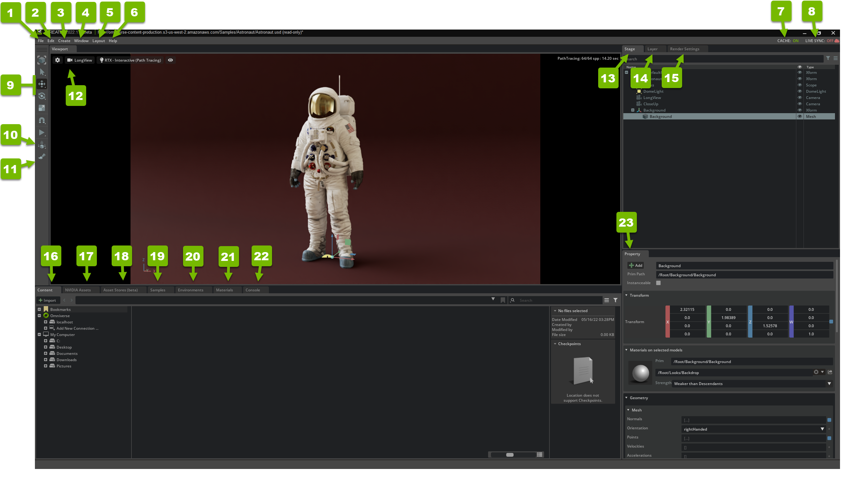Open the Create menu
868x496 pixels.
coord(64,41)
